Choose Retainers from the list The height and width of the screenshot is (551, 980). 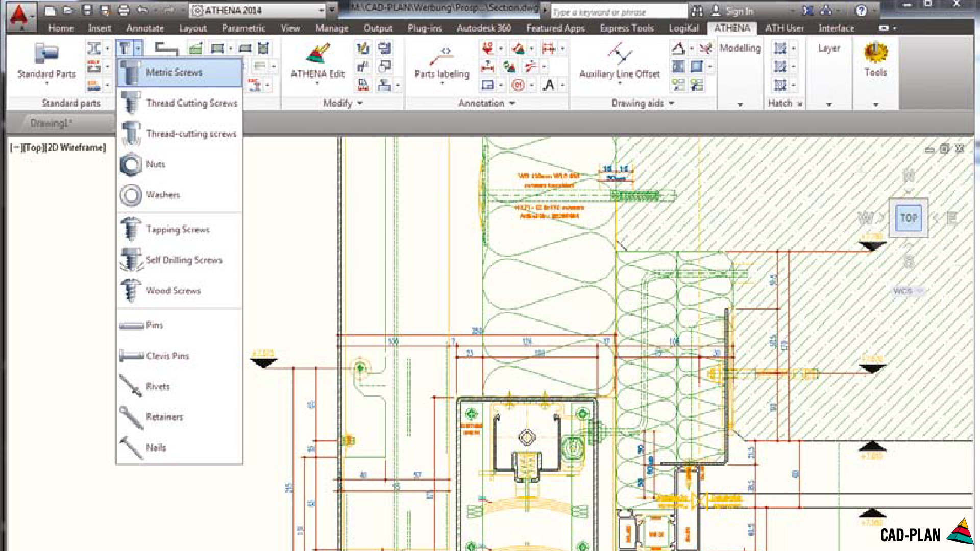(179, 417)
